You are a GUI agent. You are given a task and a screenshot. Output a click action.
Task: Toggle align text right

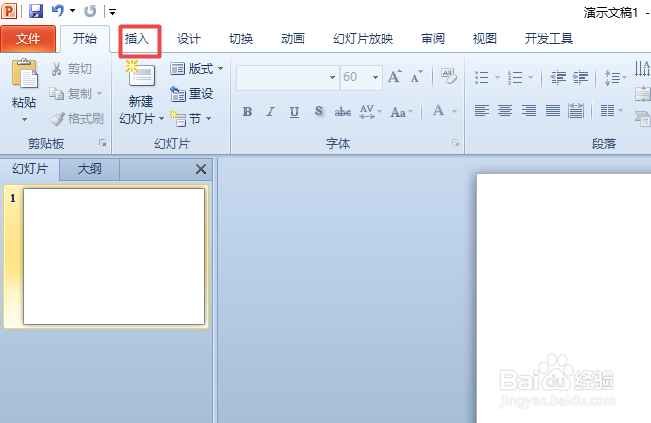[529, 111]
